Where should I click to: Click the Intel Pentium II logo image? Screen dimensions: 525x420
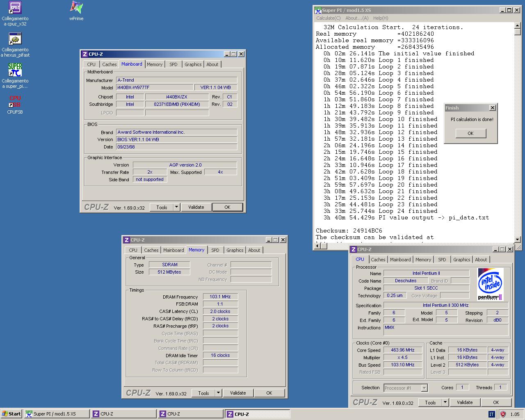[490, 285]
